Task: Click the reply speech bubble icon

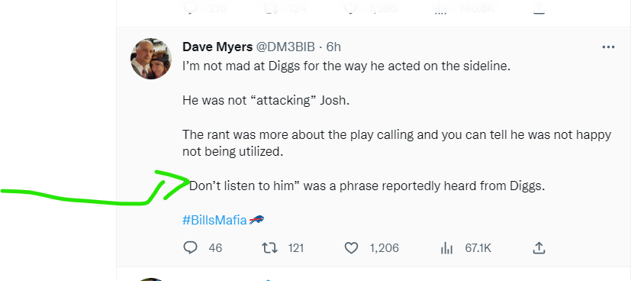Action: 190,247
